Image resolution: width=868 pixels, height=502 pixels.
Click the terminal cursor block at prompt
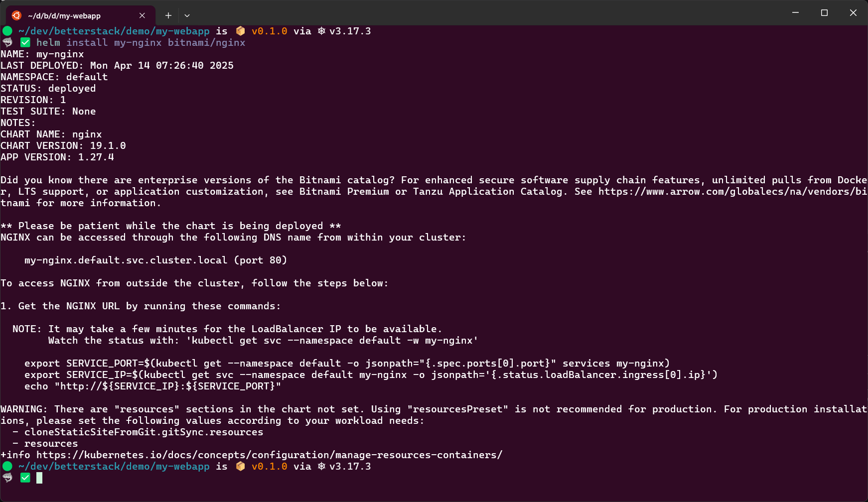(39, 478)
